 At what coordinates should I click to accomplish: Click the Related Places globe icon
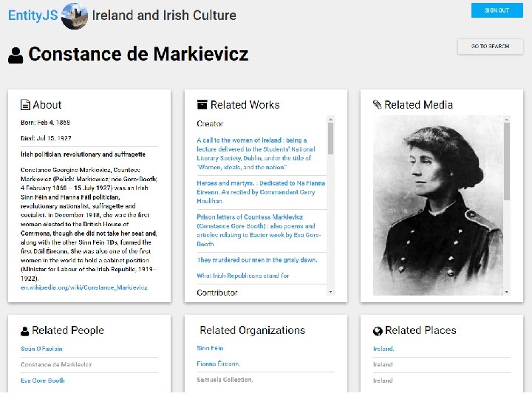[378, 331]
